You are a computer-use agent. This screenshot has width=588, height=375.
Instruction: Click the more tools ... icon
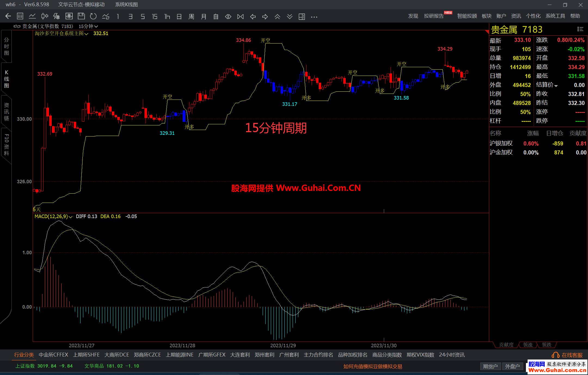pos(314,17)
